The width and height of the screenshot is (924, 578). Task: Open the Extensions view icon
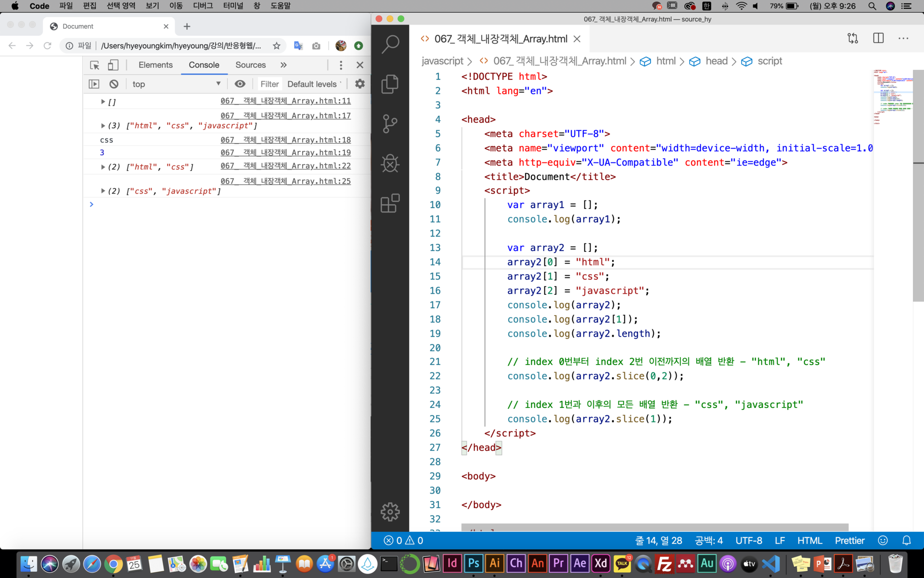(x=390, y=203)
